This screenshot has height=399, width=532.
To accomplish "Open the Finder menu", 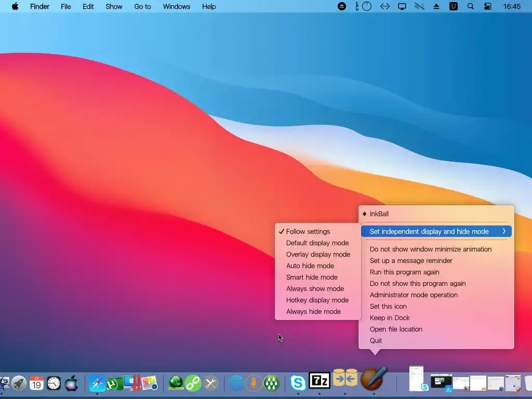I will (x=39, y=6).
